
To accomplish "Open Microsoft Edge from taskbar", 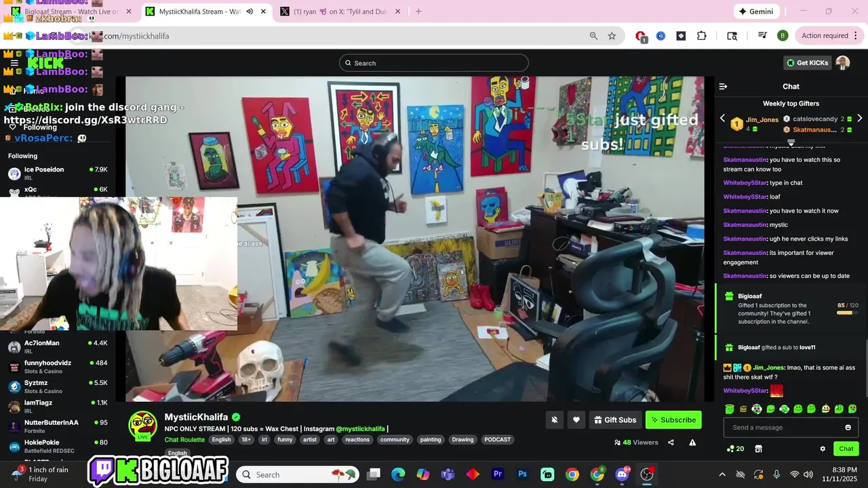I will [x=398, y=474].
